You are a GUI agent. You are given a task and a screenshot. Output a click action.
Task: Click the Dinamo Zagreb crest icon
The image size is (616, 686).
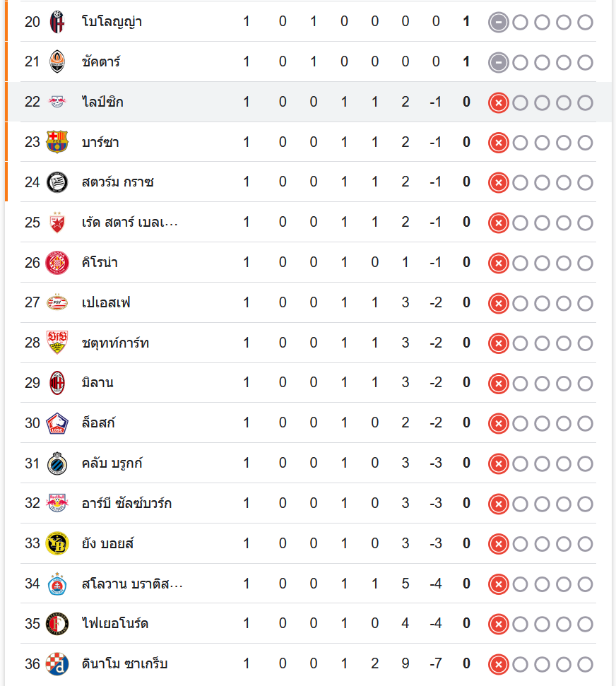pos(57,664)
